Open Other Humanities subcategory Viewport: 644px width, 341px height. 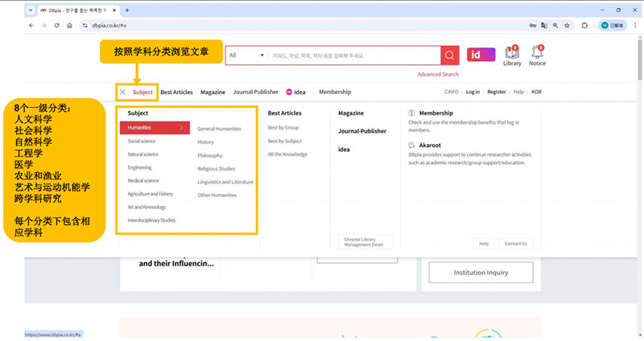[217, 195]
